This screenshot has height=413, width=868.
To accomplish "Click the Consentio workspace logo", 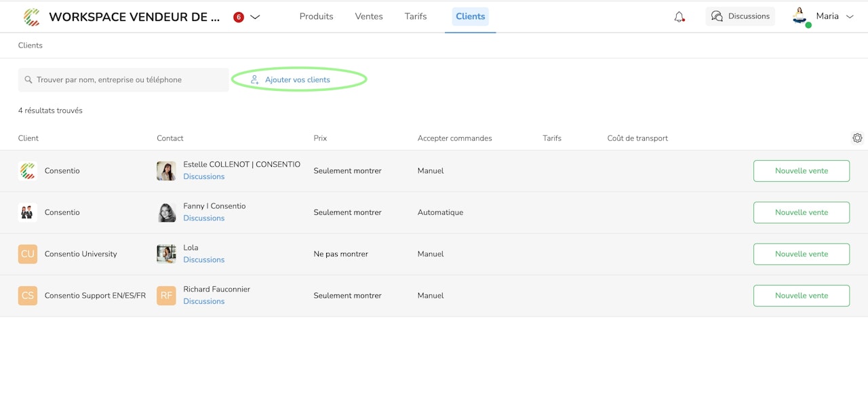I will point(31,17).
